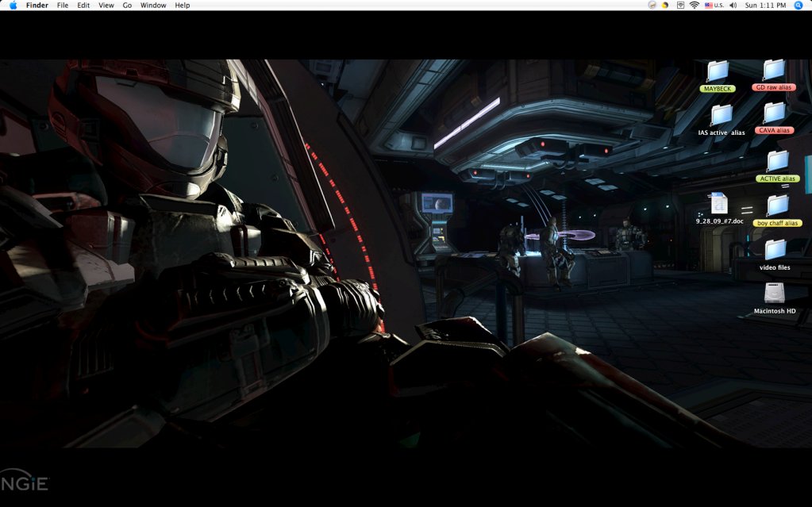Open the Wi-Fi status menu
The image size is (812, 507).
[x=695, y=6]
